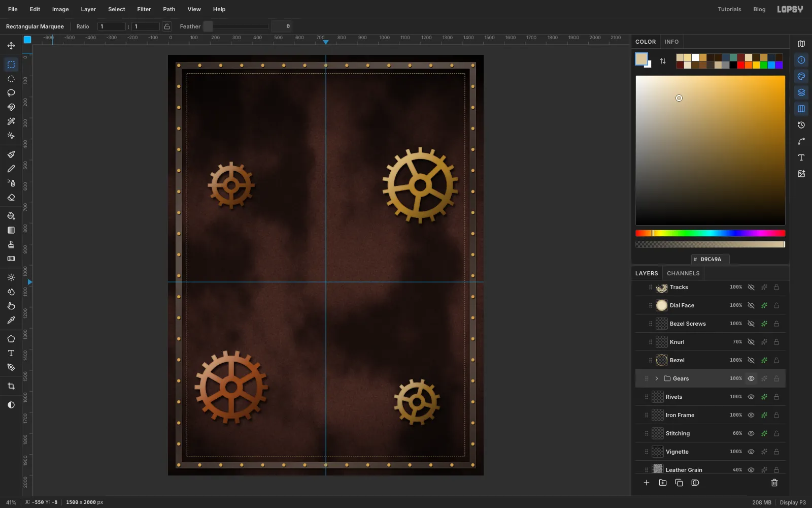Click the Lopsy logo
Screen dimensions: 812x508
tap(790, 9)
